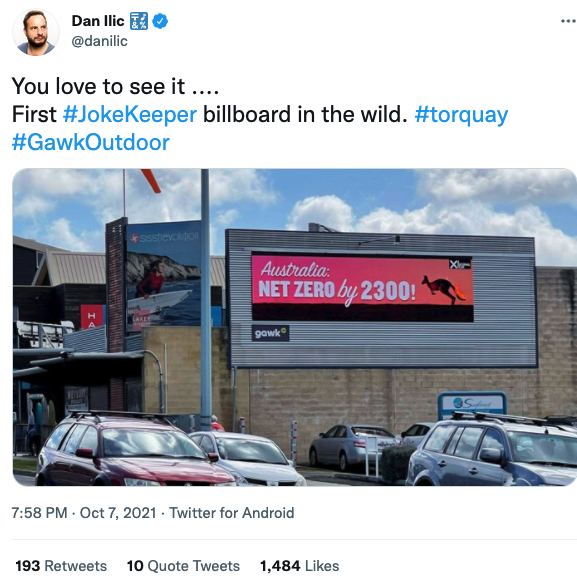Click the symbols emoji beside Dan Ilic
The height and width of the screenshot is (588, 577).
point(139,21)
